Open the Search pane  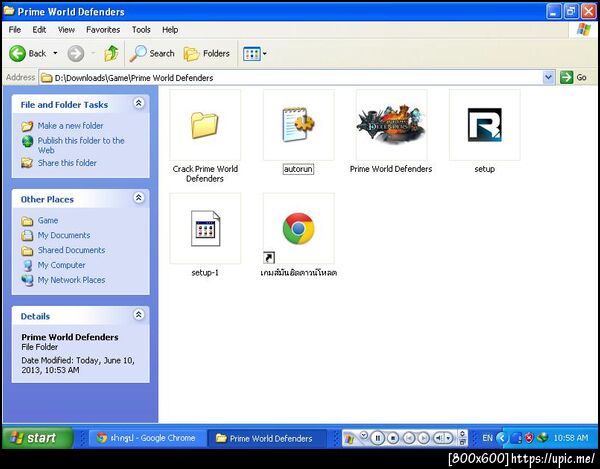pyautogui.click(x=152, y=54)
